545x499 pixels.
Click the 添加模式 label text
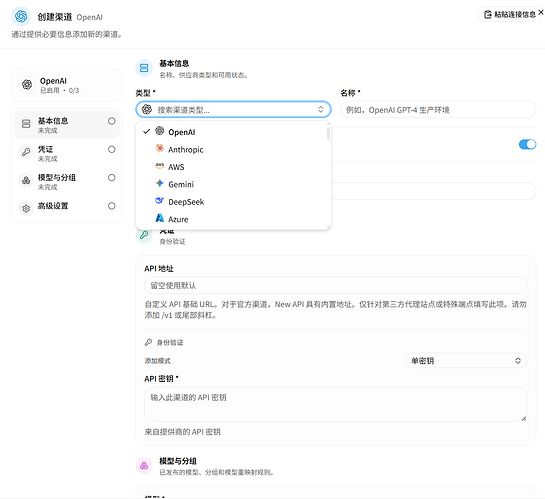(157, 361)
